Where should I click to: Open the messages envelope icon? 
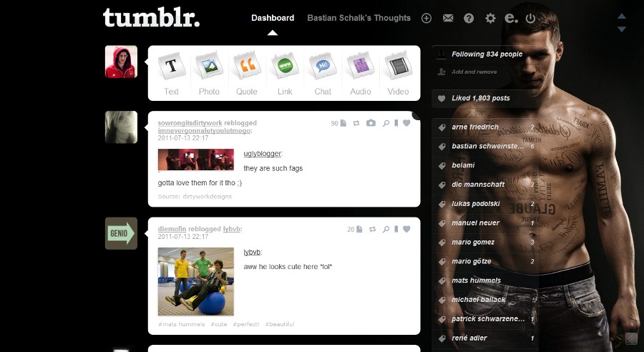(448, 18)
